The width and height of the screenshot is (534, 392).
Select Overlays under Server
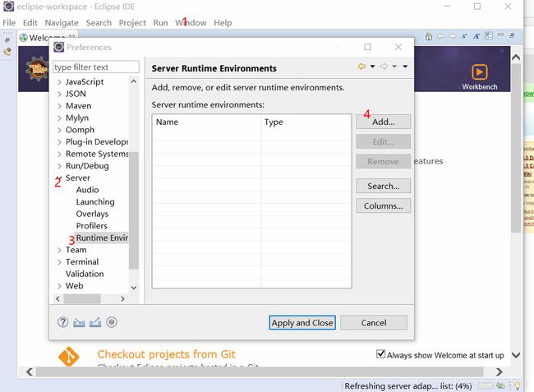coord(92,214)
